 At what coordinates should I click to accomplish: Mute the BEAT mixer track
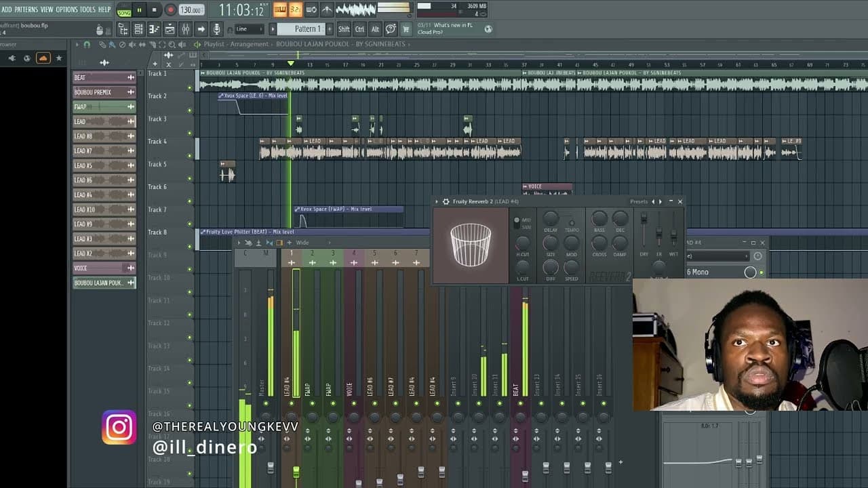coord(520,404)
